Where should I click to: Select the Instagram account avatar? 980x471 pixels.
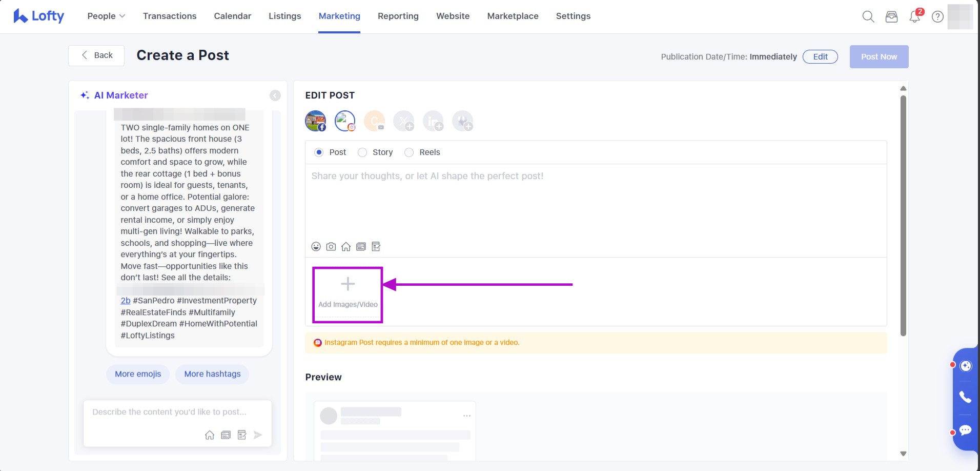click(345, 121)
